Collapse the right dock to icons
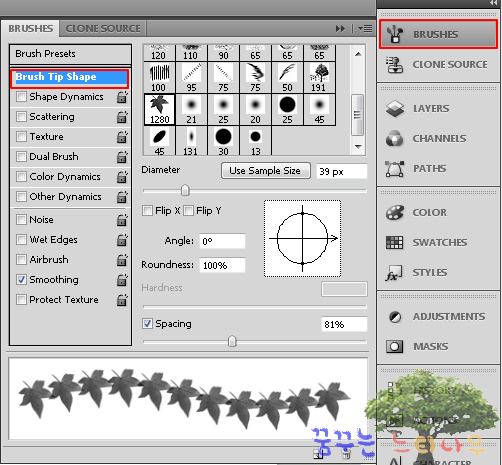The width and height of the screenshot is (502, 465). (494, 3)
